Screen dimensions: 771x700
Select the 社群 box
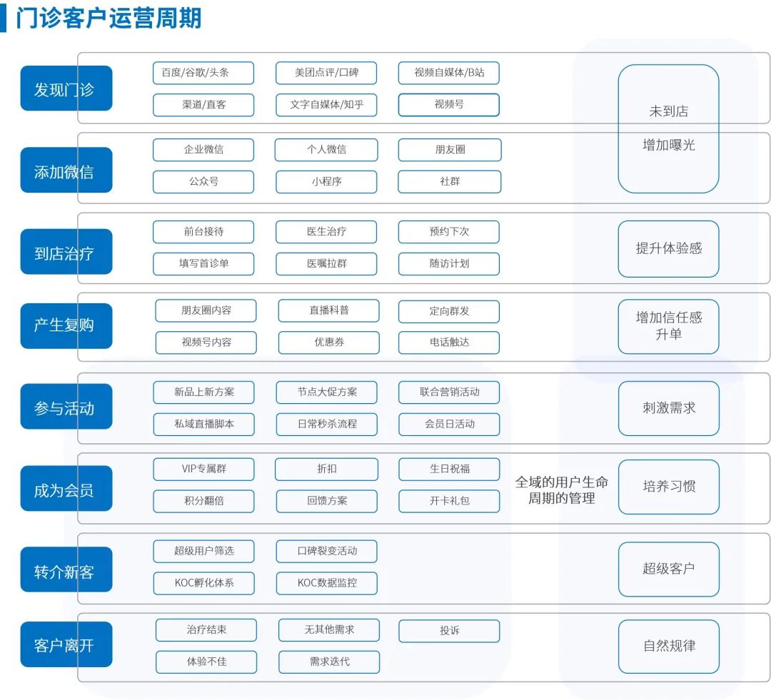coord(450,182)
